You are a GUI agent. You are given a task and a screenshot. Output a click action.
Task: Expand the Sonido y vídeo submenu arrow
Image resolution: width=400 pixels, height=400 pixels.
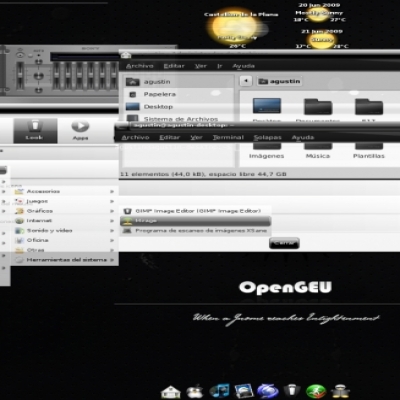[112, 230]
